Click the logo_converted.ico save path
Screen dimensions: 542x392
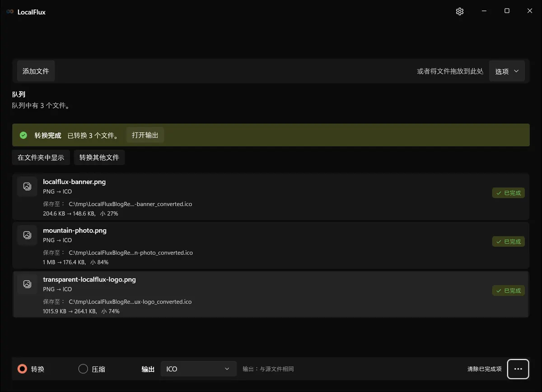[x=130, y=302]
